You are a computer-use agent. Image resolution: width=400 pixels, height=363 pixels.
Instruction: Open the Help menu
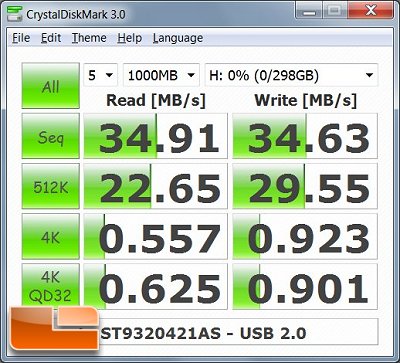[x=130, y=38]
